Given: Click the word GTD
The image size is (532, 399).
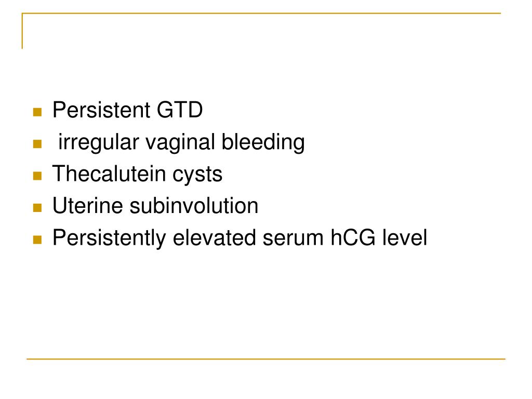Looking at the screenshot, I should (x=179, y=110).
